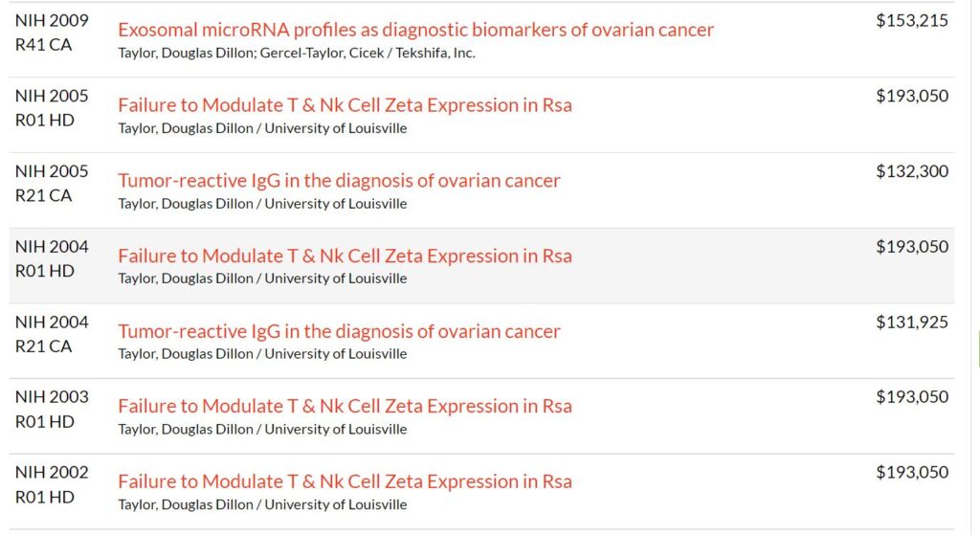Image resolution: width=980 pixels, height=535 pixels.
Task: Open the 2004 Tumor-reactive IgG grant link
Action: click(x=339, y=330)
